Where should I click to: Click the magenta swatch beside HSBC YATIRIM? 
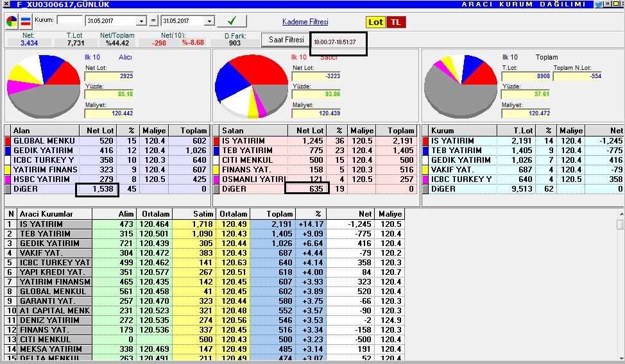[x=8, y=179]
